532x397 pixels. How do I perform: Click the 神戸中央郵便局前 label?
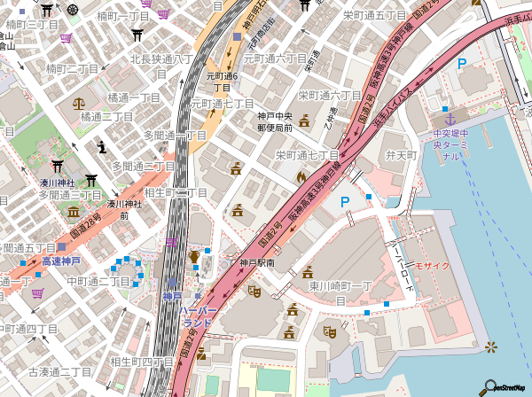pyautogui.click(x=275, y=122)
